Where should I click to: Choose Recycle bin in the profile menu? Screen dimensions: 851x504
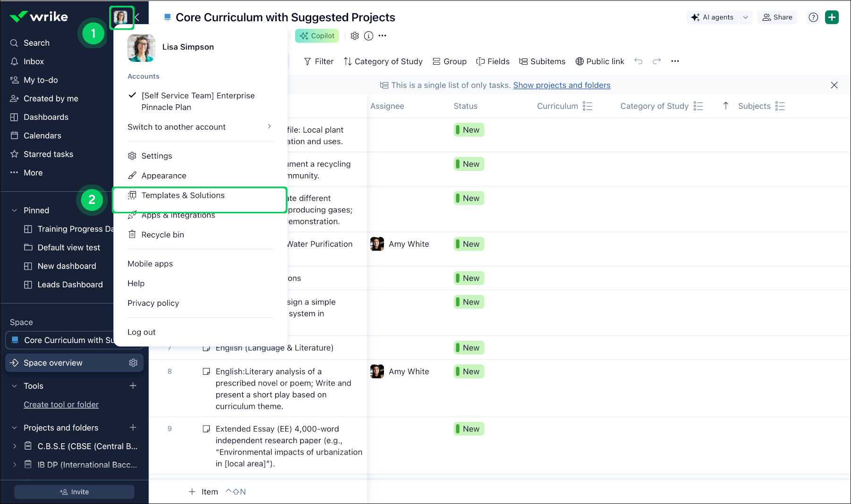pos(162,235)
